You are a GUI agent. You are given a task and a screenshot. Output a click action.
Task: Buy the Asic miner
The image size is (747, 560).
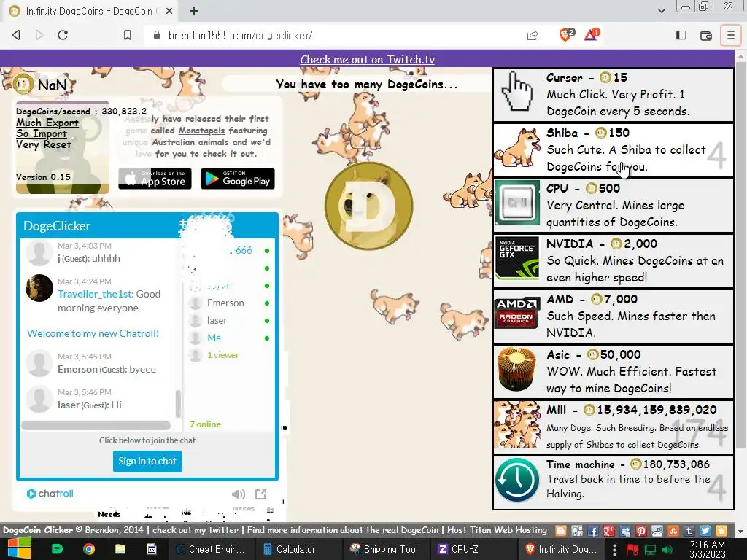click(613, 371)
